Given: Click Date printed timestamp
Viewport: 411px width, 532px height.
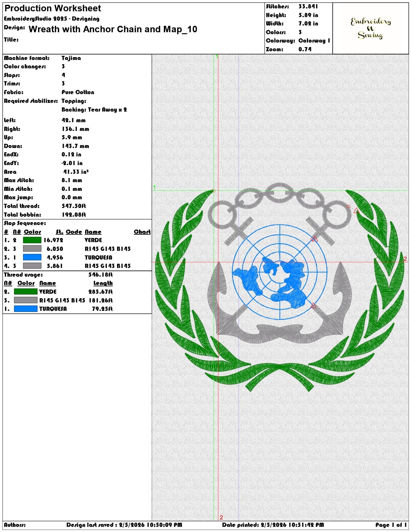Looking at the screenshot, I should click(x=273, y=525).
